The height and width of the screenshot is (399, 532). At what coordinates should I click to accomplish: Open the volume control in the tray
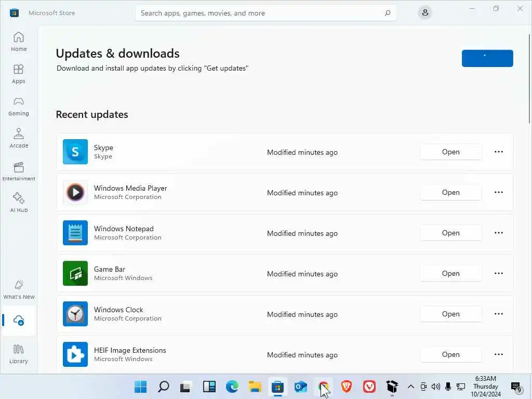pyautogui.click(x=436, y=387)
